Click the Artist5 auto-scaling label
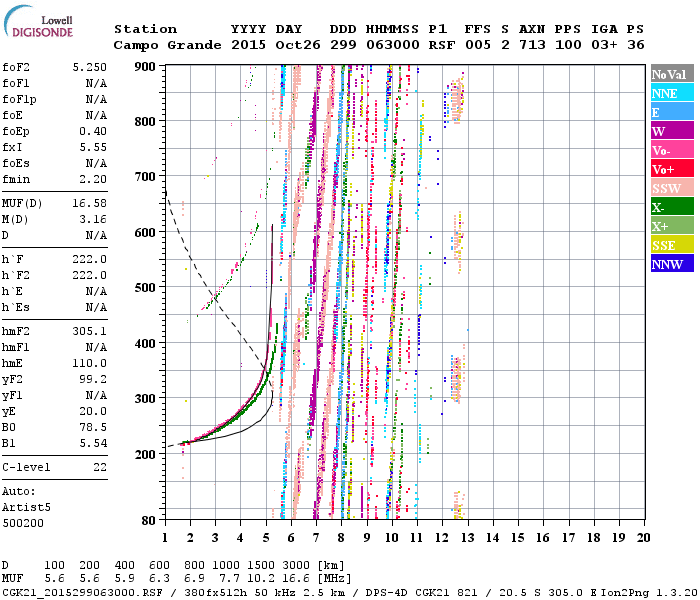Image resolution: width=700 pixels, height=600 pixels. (x=26, y=508)
